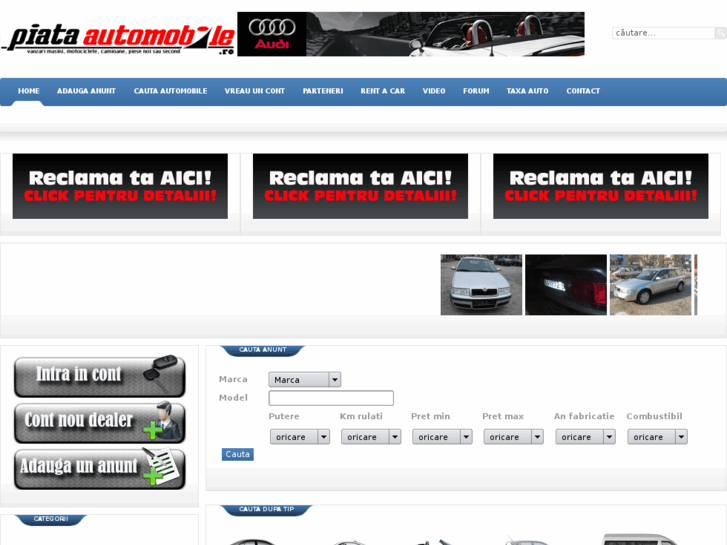Click the Adauga un anunt button
Image resolution: width=727 pixels, height=545 pixels.
point(100,468)
